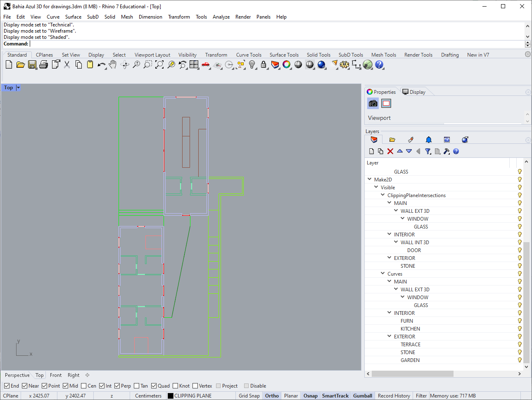Disable the Quad object snap checkbox
Viewport: 532px width, 400px height.
[154, 386]
